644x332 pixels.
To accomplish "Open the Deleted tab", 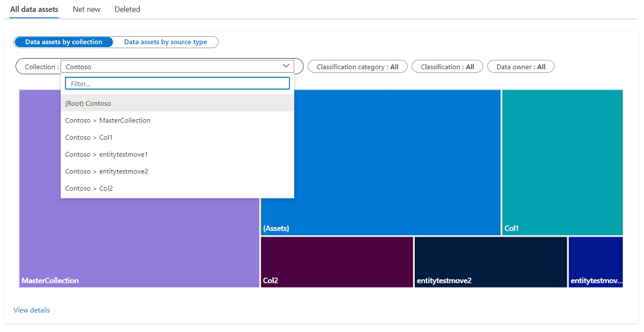I will coord(128,10).
